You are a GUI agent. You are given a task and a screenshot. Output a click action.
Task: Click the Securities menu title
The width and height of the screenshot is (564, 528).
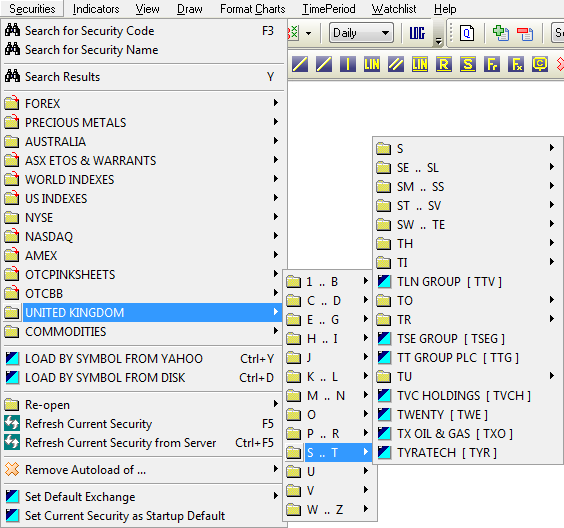click(32, 9)
